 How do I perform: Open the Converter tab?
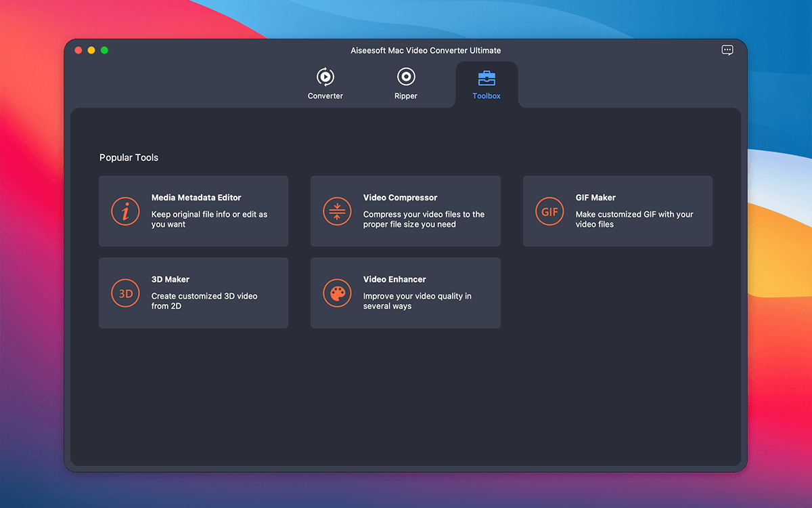pos(325,84)
